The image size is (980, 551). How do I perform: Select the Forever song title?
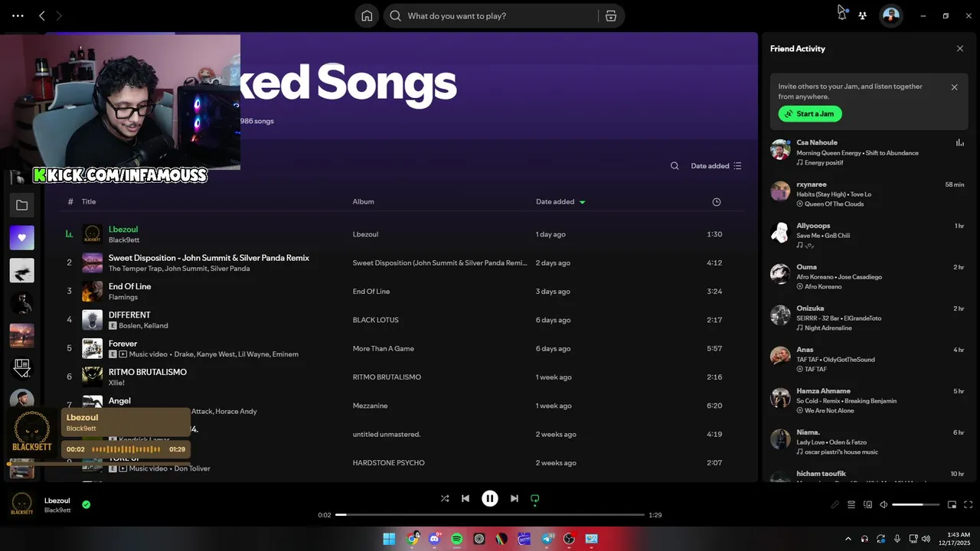(122, 344)
